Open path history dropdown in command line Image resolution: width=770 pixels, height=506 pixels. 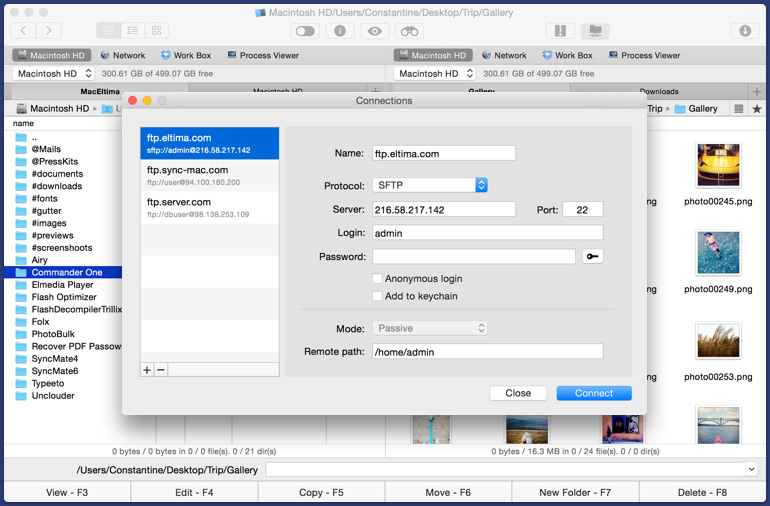[751, 469]
